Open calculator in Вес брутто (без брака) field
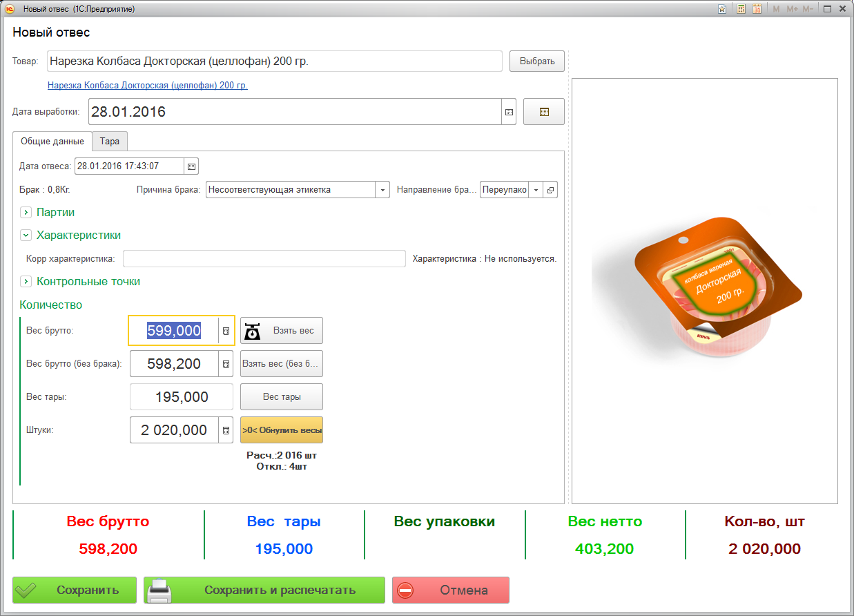This screenshot has width=854, height=616. coord(226,364)
